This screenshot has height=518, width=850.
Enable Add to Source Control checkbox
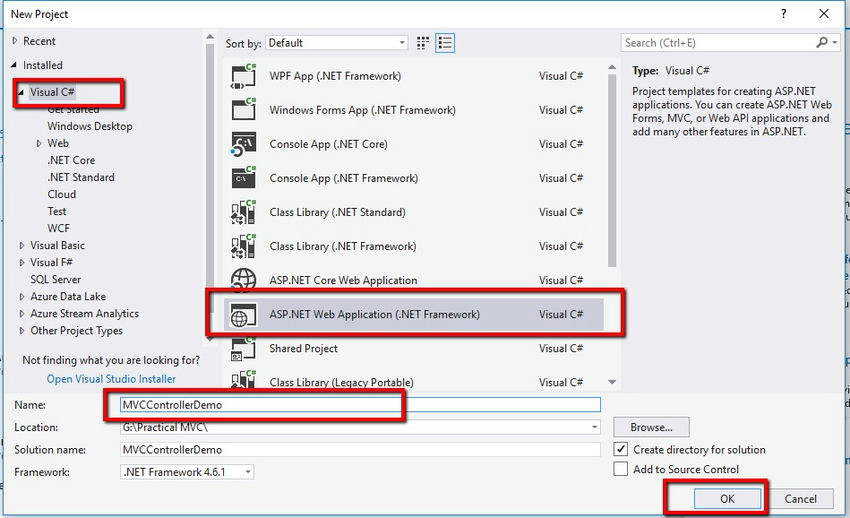pyautogui.click(x=621, y=469)
